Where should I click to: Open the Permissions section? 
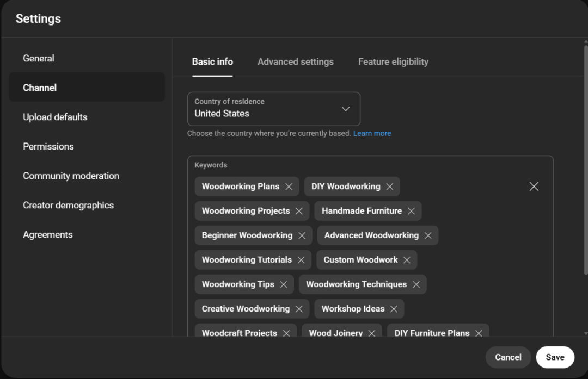point(48,146)
